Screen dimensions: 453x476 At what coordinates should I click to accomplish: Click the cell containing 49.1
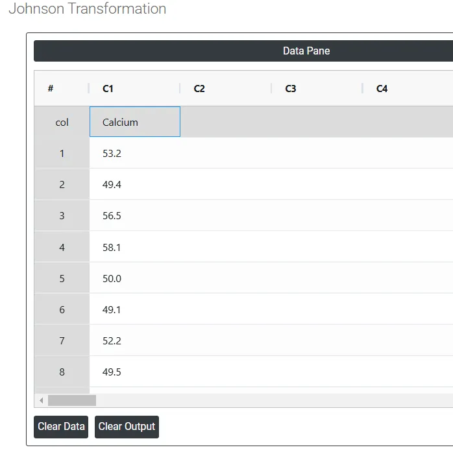tap(135, 309)
